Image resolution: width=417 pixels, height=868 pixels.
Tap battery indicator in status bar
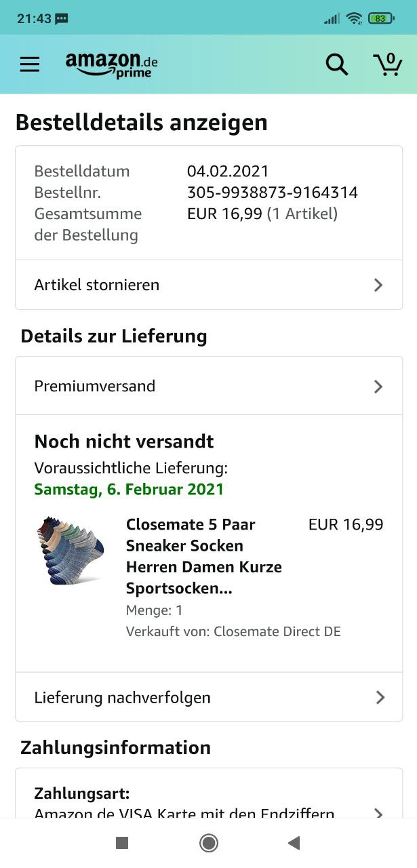click(x=381, y=18)
